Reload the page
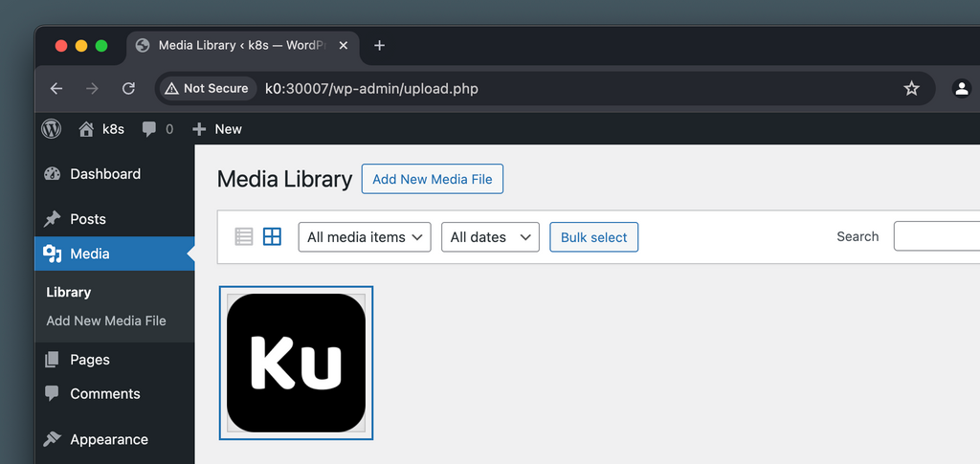980x464 pixels. [x=128, y=88]
